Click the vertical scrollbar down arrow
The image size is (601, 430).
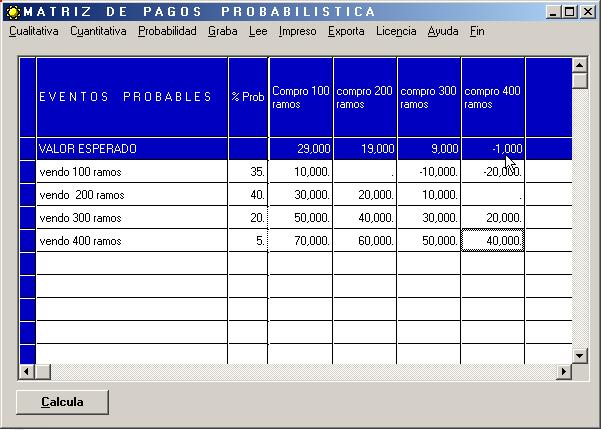pyautogui.click(x=580, y=356)
